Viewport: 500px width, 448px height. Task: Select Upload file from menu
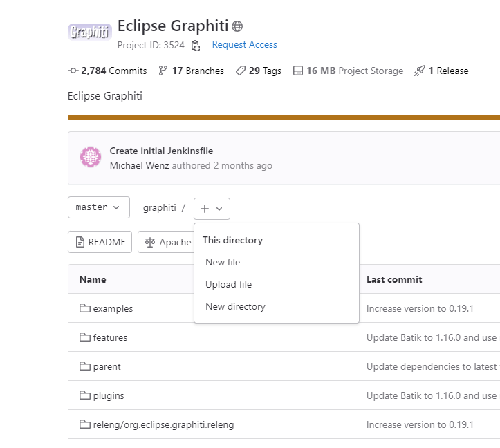[277, 284]
